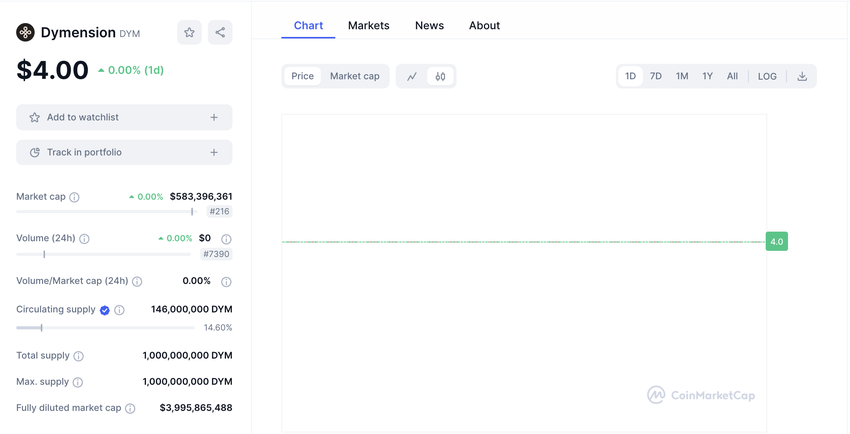Open info icon beside $0 volume
Screen dimensions: 850x434
[x=227, y=239]
